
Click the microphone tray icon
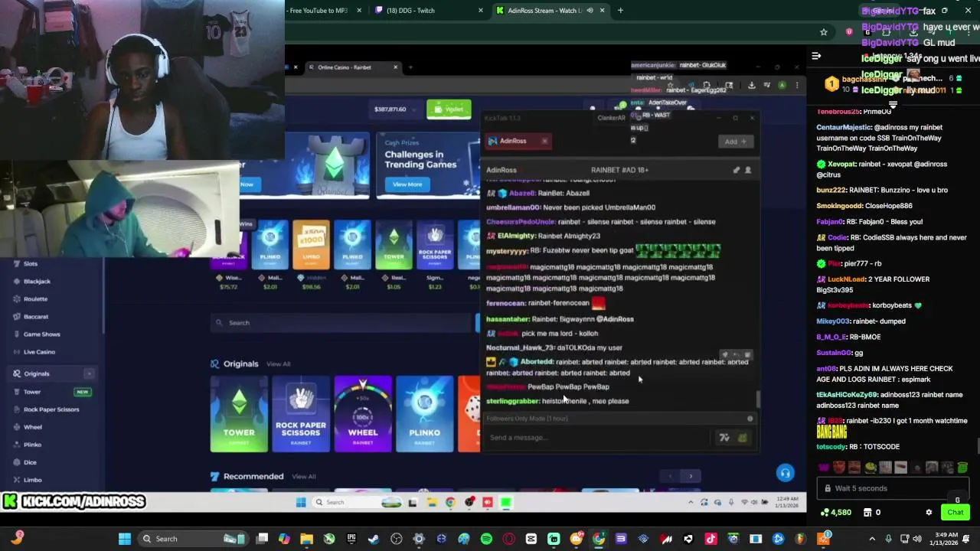(x=888, y=539)
